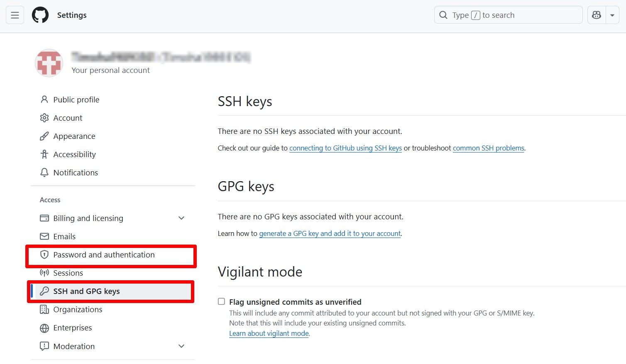The width and height of the screenshot is (626, 364).
Task: Follow the connecting to GitHub using SSH keys link
Action: point(345,148)
